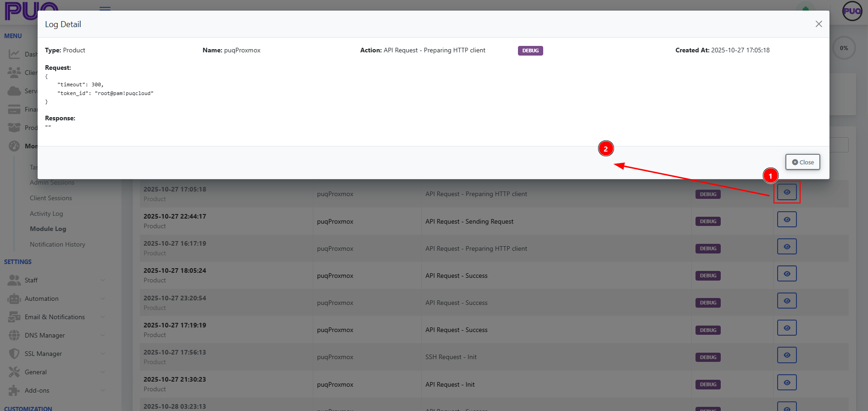The image size is (868, 411).
Task: Click the Close button in Log Detail
Action: pyautogui.click(x=802, y=162)
